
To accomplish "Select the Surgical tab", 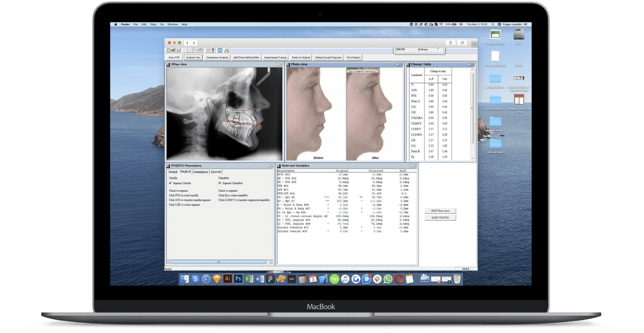I will coord(185,172).
